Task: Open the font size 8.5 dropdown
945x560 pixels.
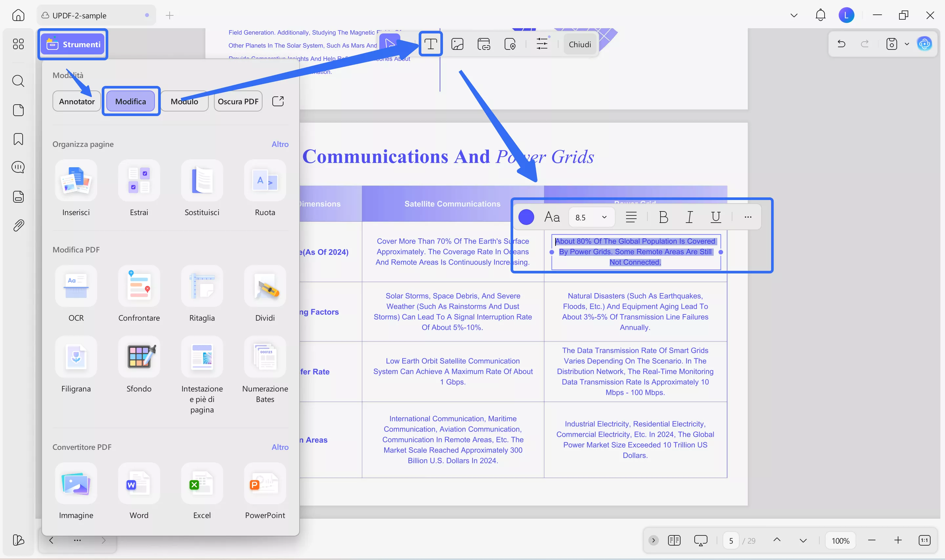Action: [591, 217]
